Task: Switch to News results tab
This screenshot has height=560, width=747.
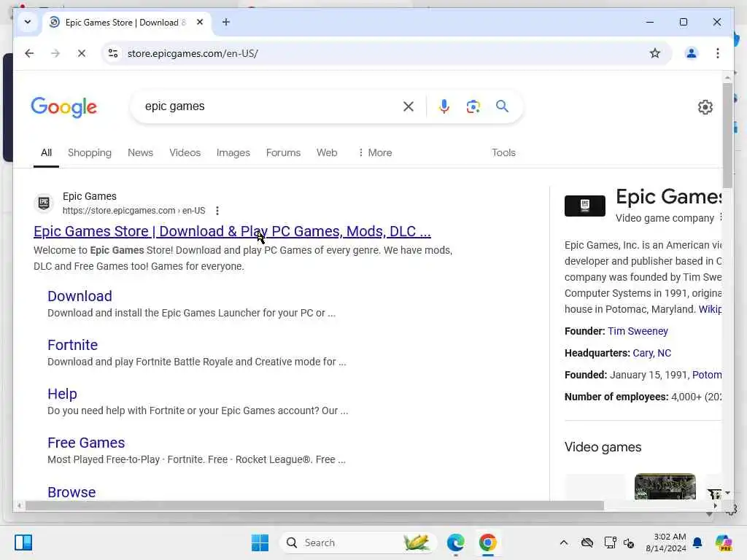Action: point(140,152)
